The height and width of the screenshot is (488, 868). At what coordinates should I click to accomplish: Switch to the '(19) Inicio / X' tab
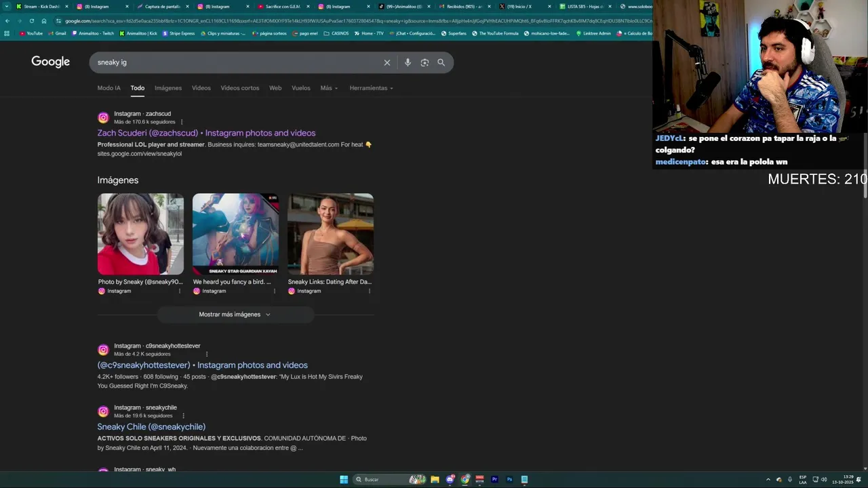[524, 6]
